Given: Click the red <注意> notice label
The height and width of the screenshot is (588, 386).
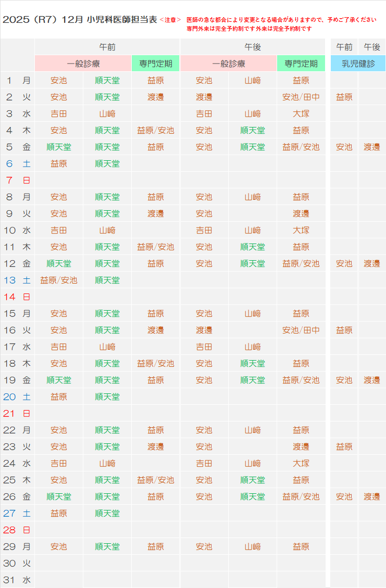Looking at the screenshot, I should point(170,20).
